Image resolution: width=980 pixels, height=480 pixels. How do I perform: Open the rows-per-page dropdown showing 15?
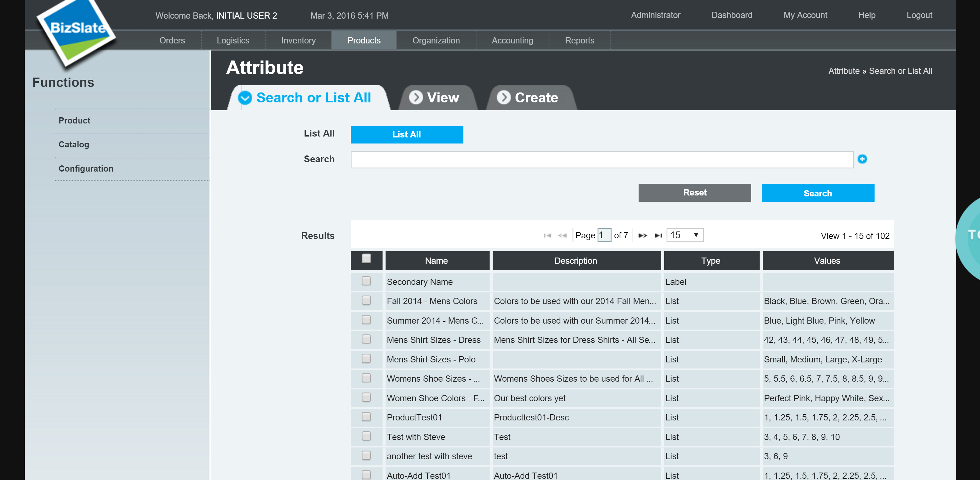[685, 235]
